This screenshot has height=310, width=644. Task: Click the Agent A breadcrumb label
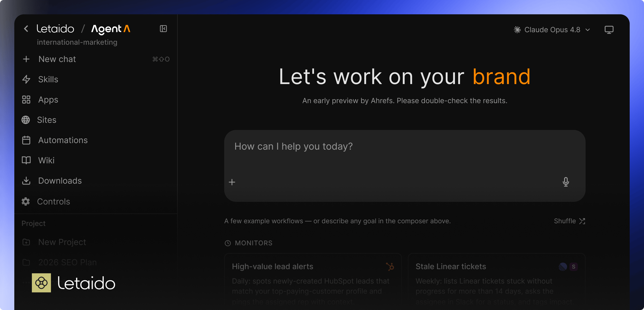(111, 29)
